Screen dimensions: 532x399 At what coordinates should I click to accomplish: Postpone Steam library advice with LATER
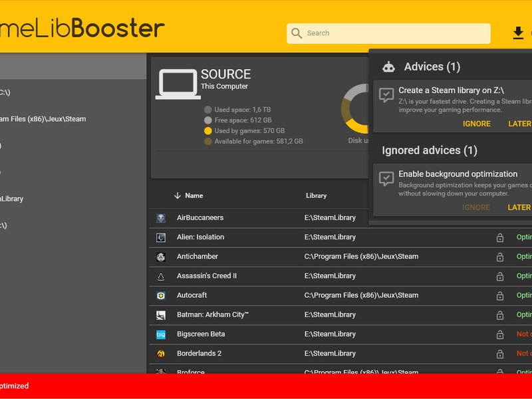click(x=520, y=124)
